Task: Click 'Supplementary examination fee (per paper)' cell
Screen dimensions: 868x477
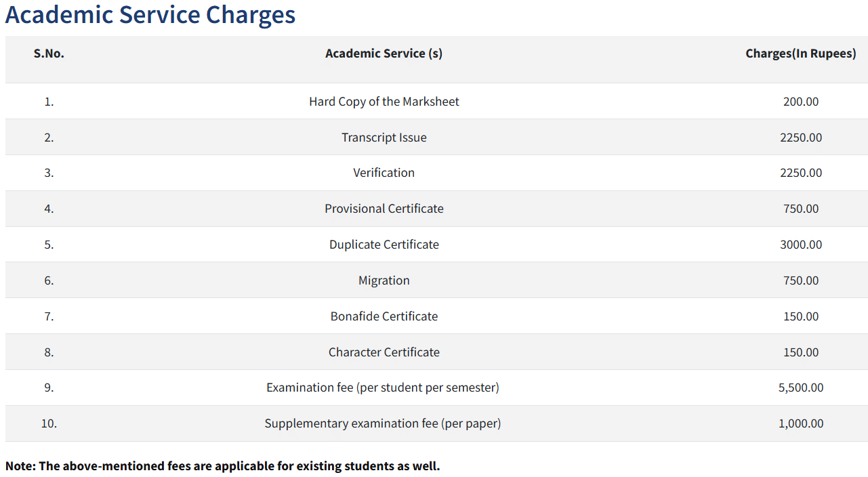Action: 383,423
